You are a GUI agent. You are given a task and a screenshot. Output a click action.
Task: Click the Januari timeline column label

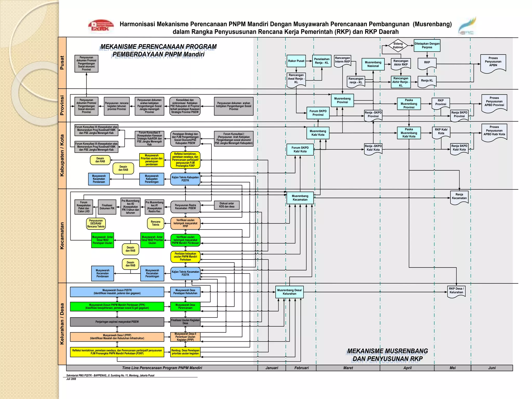(272, 368)
